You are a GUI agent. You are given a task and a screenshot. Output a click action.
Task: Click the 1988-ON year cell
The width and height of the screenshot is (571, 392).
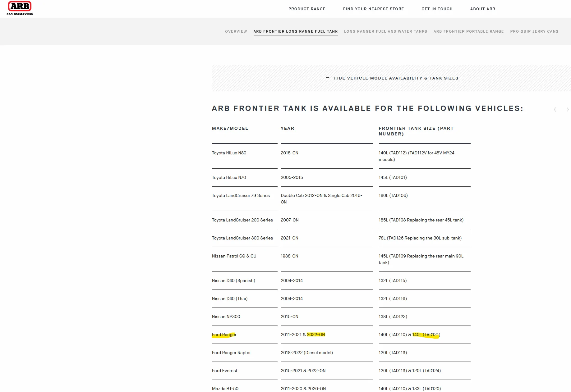(289, 256)
